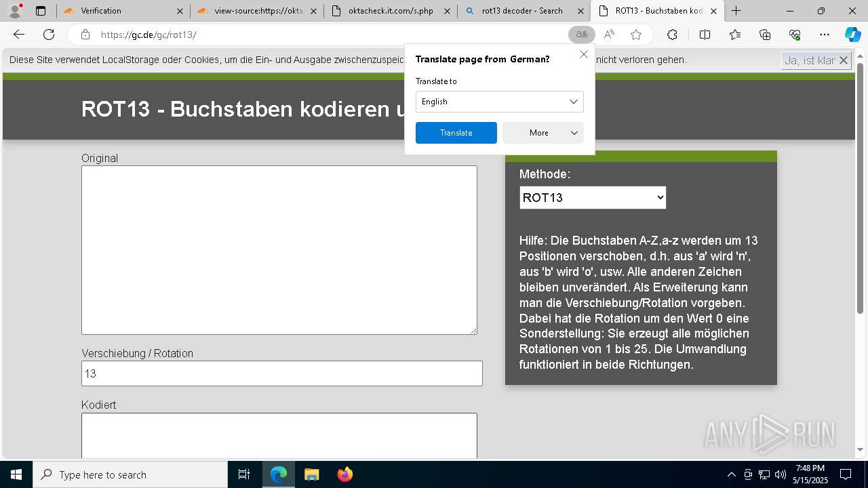Click the translate icon in the address bar
This screenshot has height=488, width=868.
pyautogui.click(x=581, y=35)
